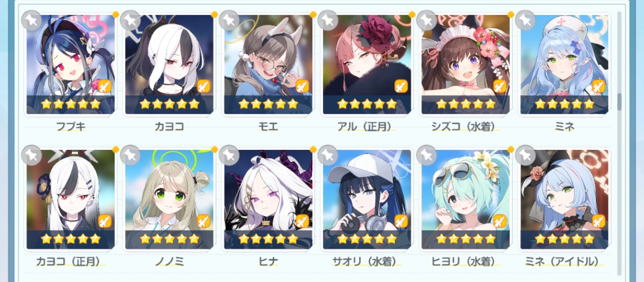Select the フブキ student portrait

pos(71,64)
